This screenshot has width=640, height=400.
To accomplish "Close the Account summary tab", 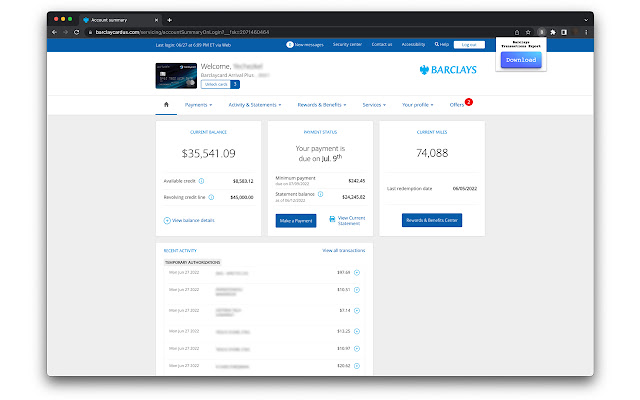I will (156, 20).
